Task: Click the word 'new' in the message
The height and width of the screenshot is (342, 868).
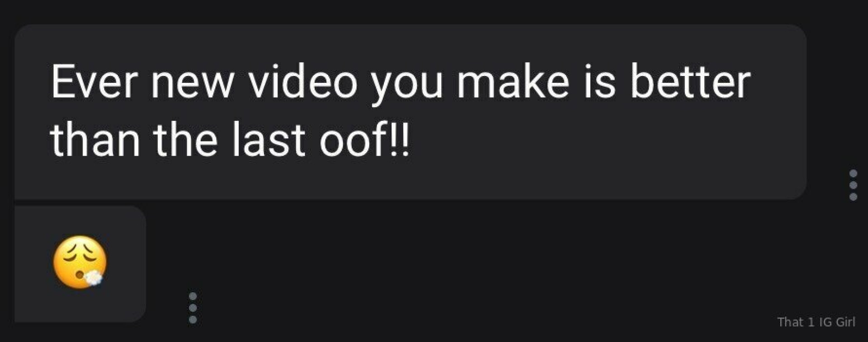Action: [193, 84]
